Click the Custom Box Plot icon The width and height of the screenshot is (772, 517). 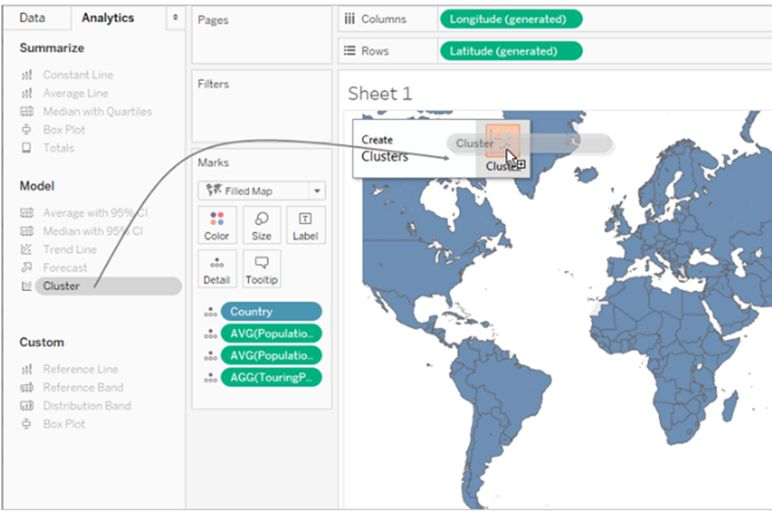27,423
